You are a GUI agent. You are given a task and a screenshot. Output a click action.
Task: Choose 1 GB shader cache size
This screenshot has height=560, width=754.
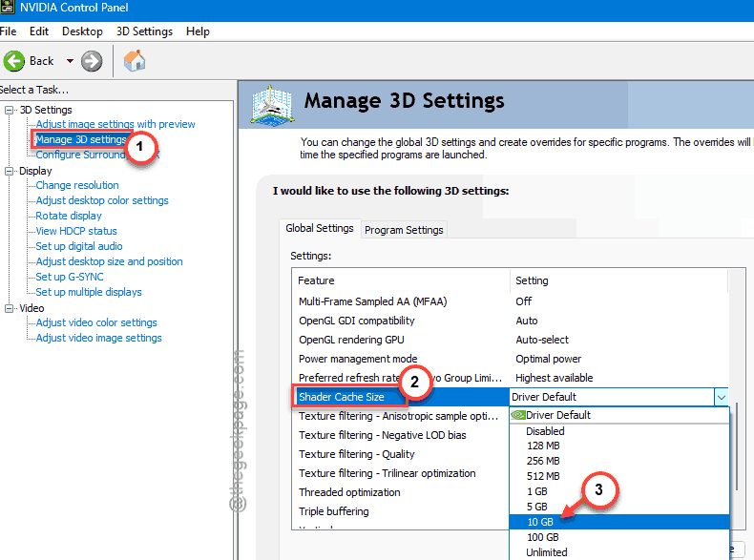(x=619, y=491)
